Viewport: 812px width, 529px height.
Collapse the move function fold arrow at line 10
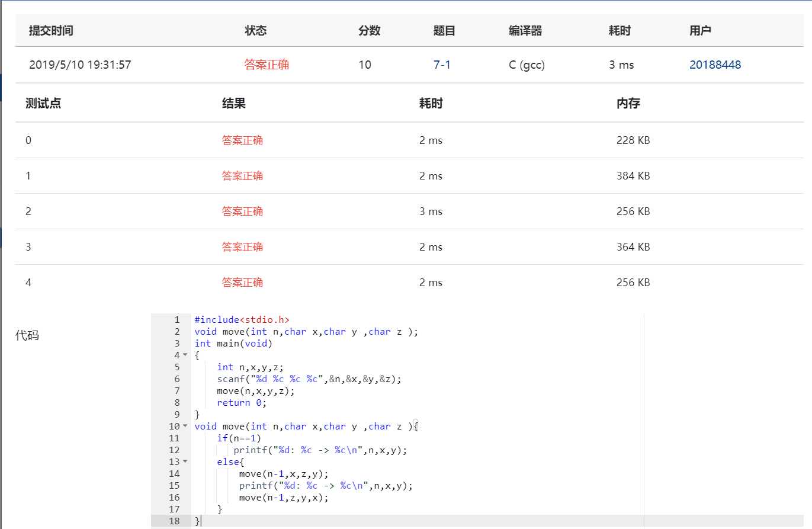[x=184, y=427]
